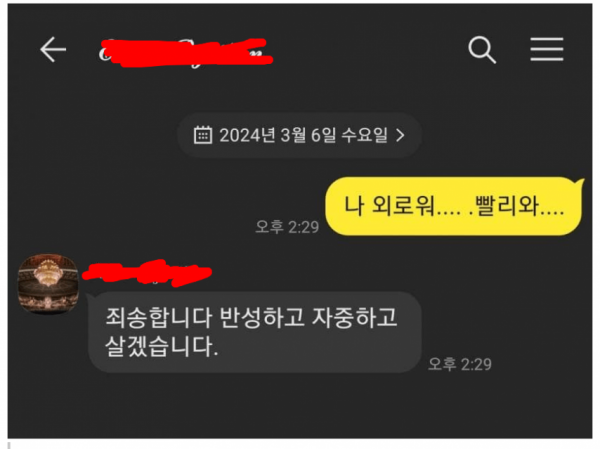This screenshot has height=449, width=600.
Task: Click the word 수요일 in the date chip
Action: [x=364, y=135]
